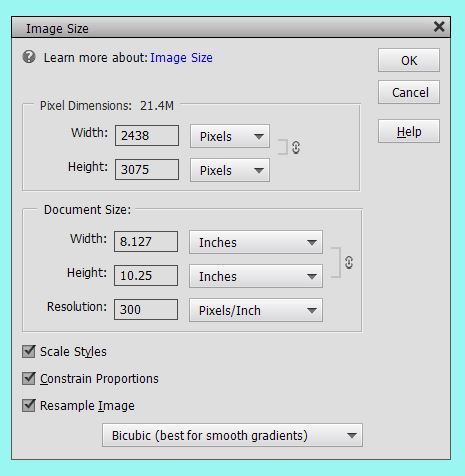The width and height of the screenshot is (465, 476).
Task: Click the pixel dimensions chain link icon
Action: 296,147
